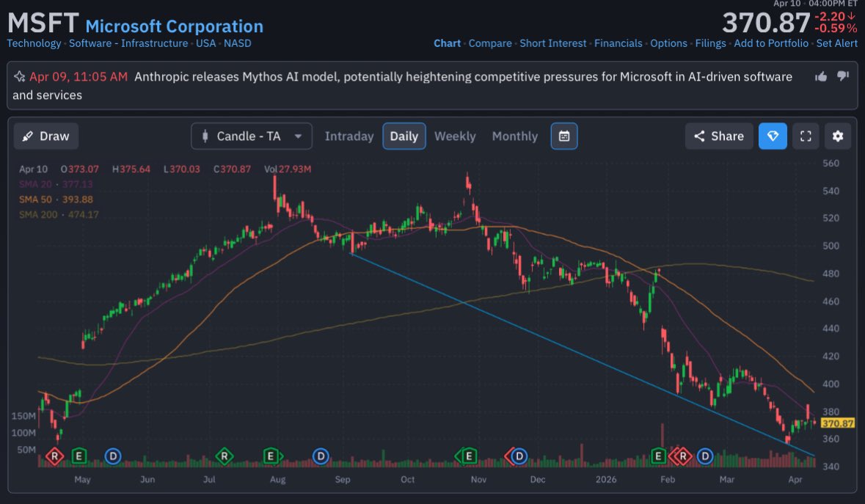Screen dimensions: 865x504
Task: Click the blue diamond premium icon
Action: coord(773,136)
